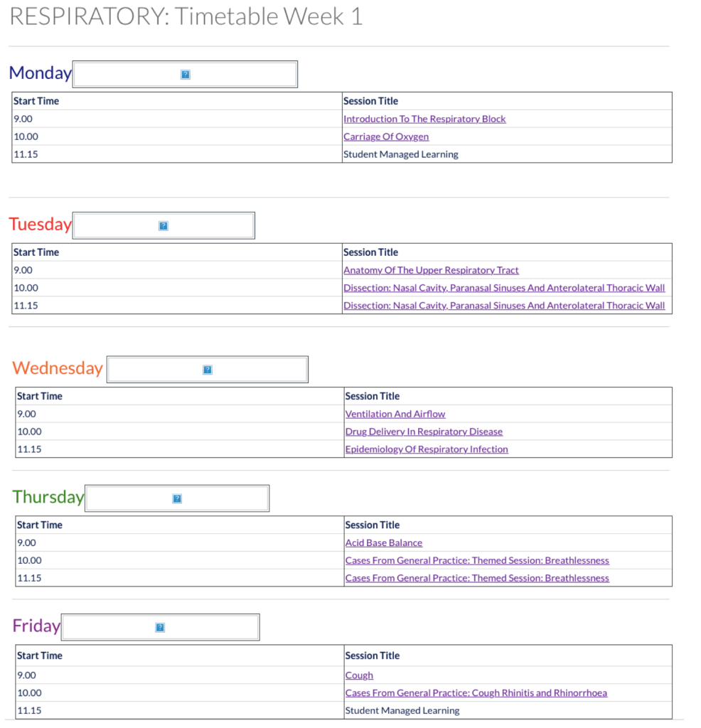Click Monday's Student Managed Learning cell
Viewport: 701px width, 728px height.
(401, 155)
